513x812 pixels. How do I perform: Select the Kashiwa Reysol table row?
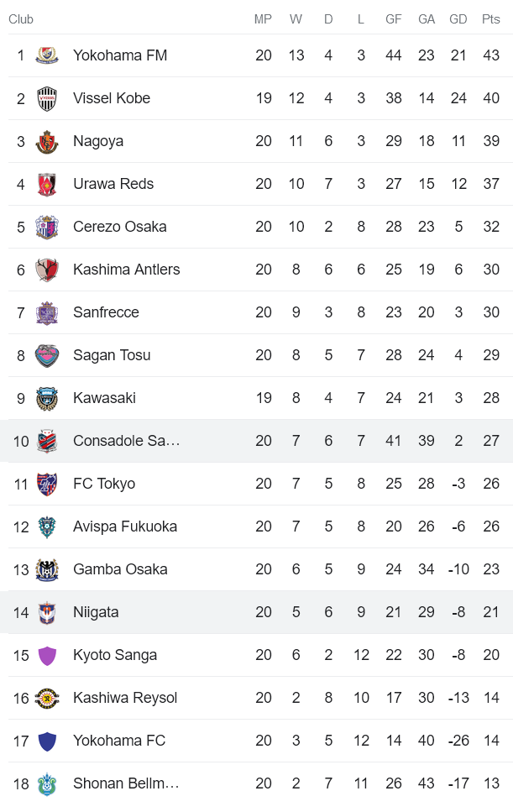(252, 698)
